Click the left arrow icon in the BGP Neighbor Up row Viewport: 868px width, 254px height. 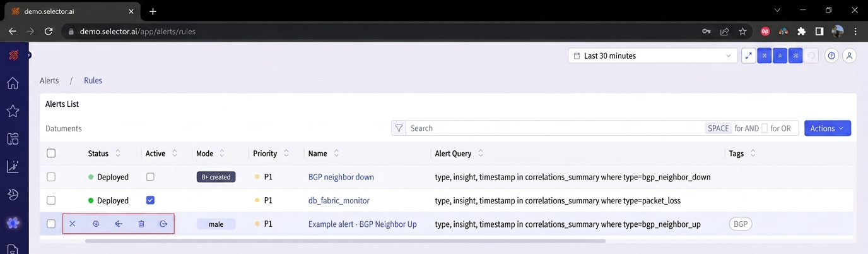119,224
